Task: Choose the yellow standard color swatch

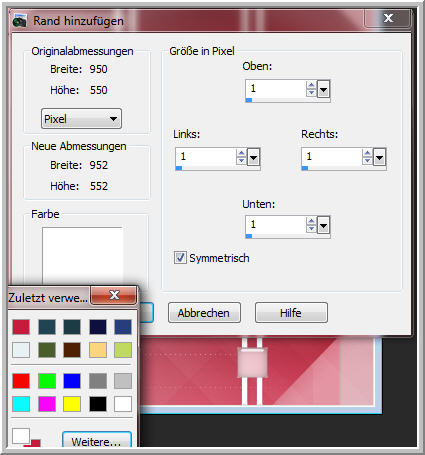Action: pos(72,404)
